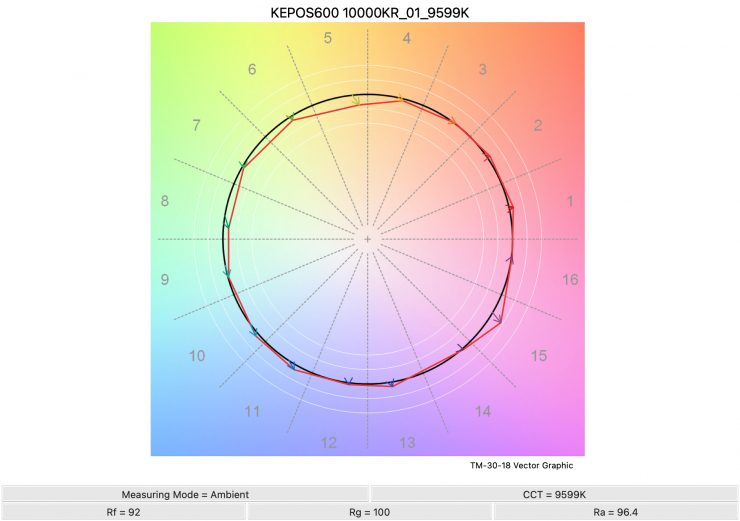Select the Rg = 100 field

[x=369, y=511]
